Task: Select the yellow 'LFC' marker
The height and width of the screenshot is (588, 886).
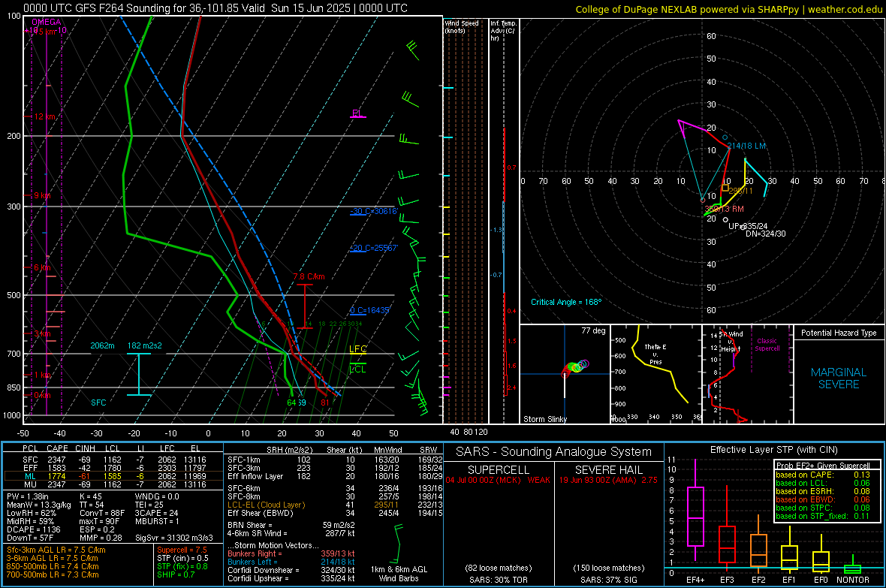Action: (357, 349)
